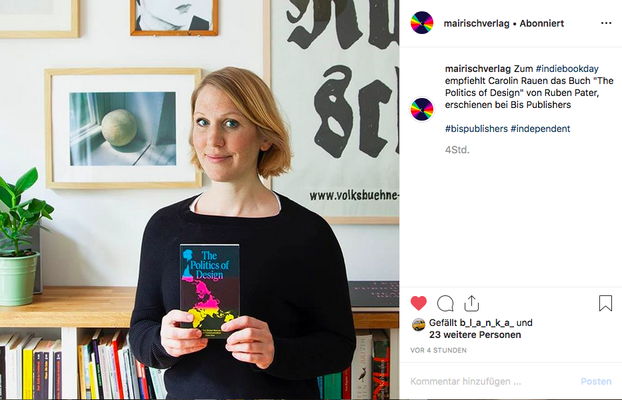Open the comment speech bubble icon
The width and height of the screenshot is (622, 400).
click(445, 304)
